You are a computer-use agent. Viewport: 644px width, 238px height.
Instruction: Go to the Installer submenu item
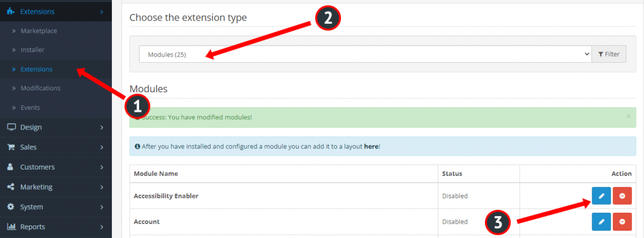point(33,50)
